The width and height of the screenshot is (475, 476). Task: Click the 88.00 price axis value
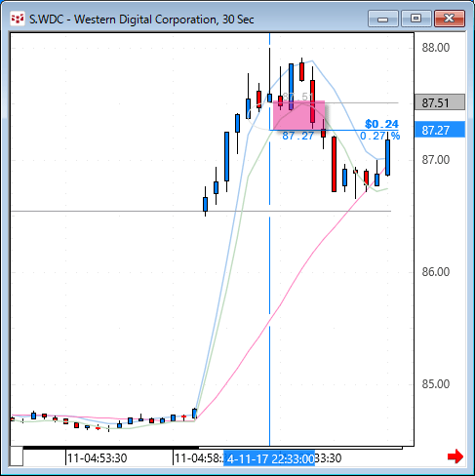436,48
